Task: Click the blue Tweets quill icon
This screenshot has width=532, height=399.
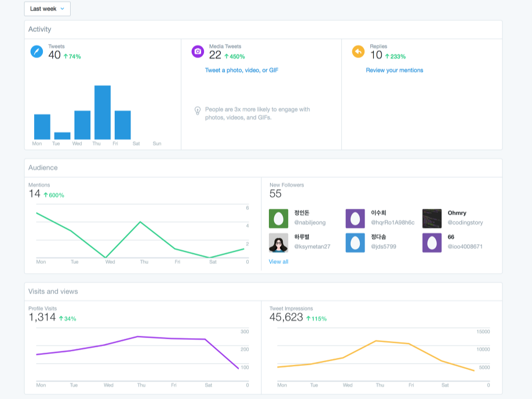Action: pos(37,52)
